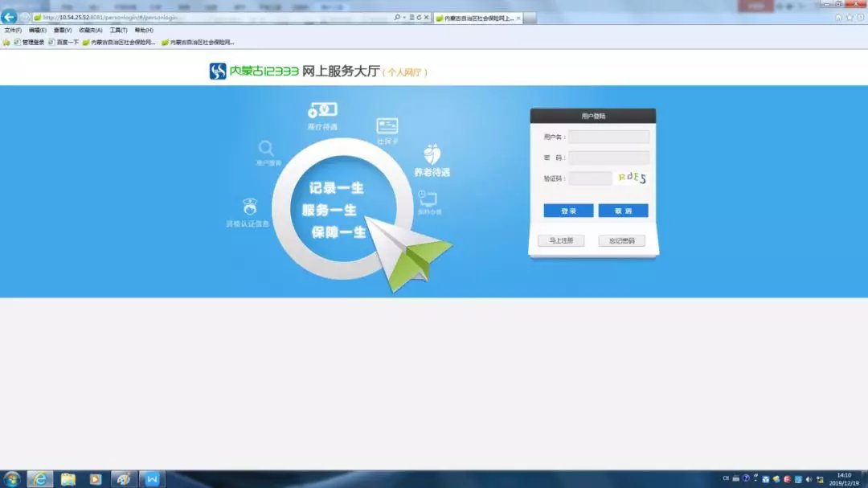
Task: Open the Windows Start menu
Action: [x=11, y=479]
